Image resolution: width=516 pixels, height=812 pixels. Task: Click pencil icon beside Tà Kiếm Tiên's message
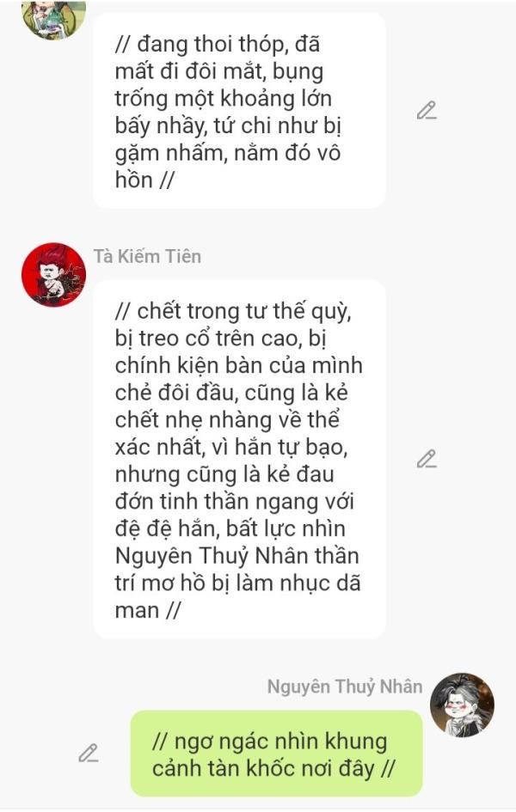[x=427, y=460]
